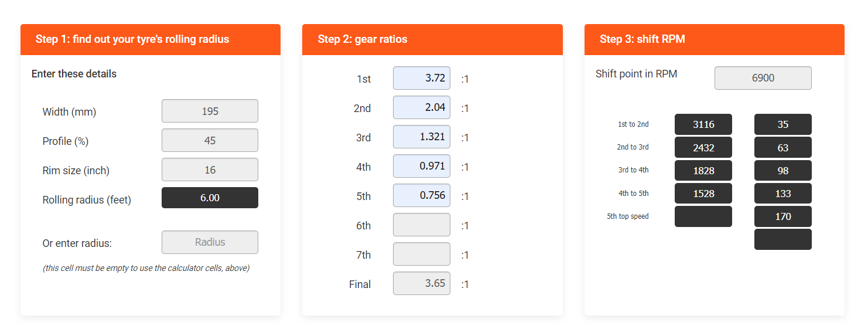Image resolution: width=868 pixels, height=332 pixels.
Task: Click the Shift point in RPM field
Action: pyautogui.click(x=763, y=78)
